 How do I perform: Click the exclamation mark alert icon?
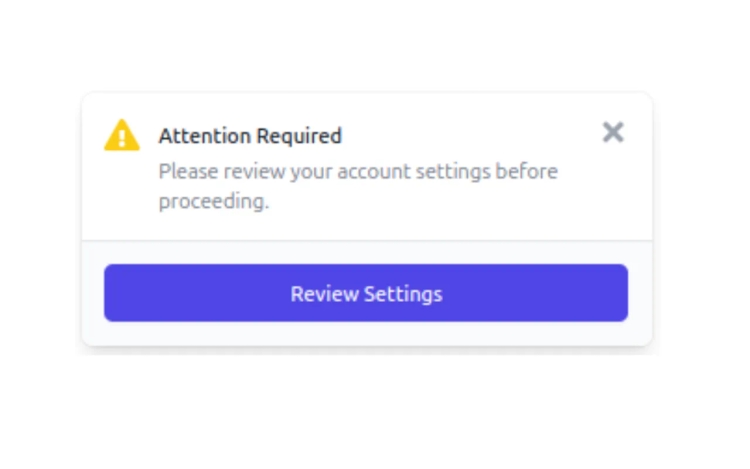coord(122,135)
